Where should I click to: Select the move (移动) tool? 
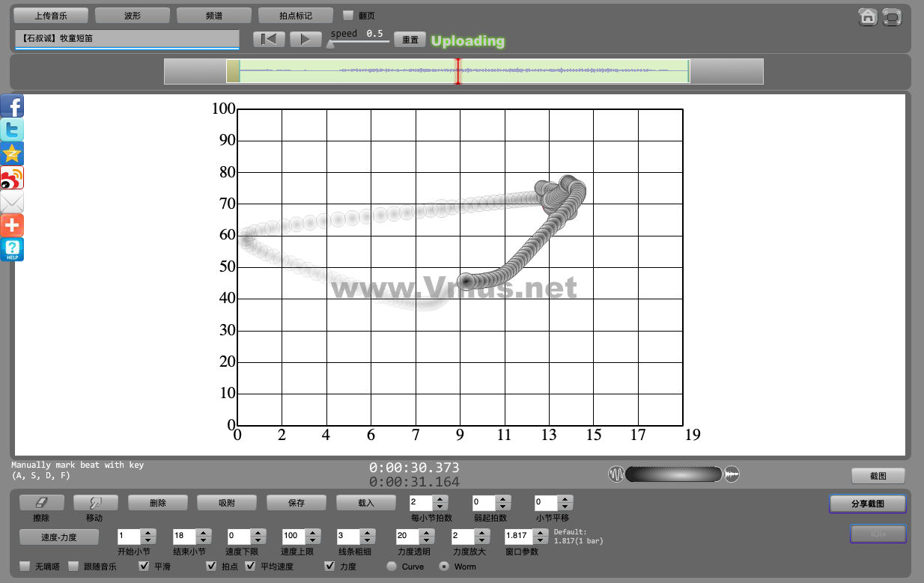[96, 503]
